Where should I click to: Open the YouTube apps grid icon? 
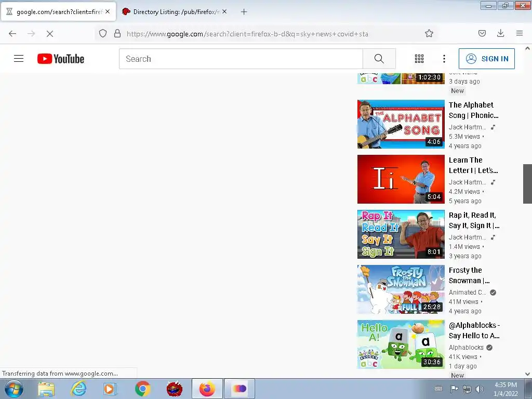(x=419, y=59)
